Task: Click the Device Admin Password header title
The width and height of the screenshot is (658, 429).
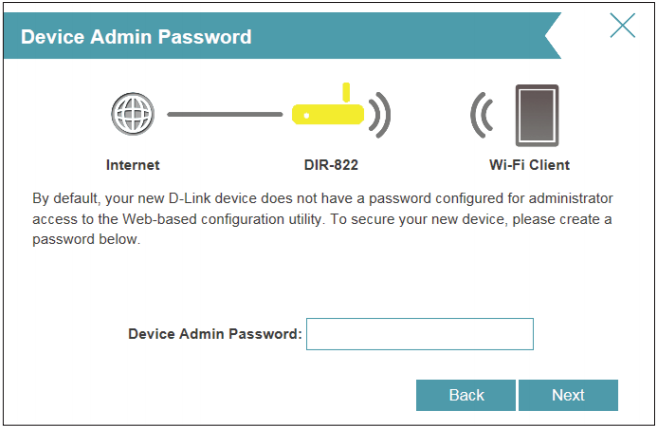Action: tap(136, 38)
